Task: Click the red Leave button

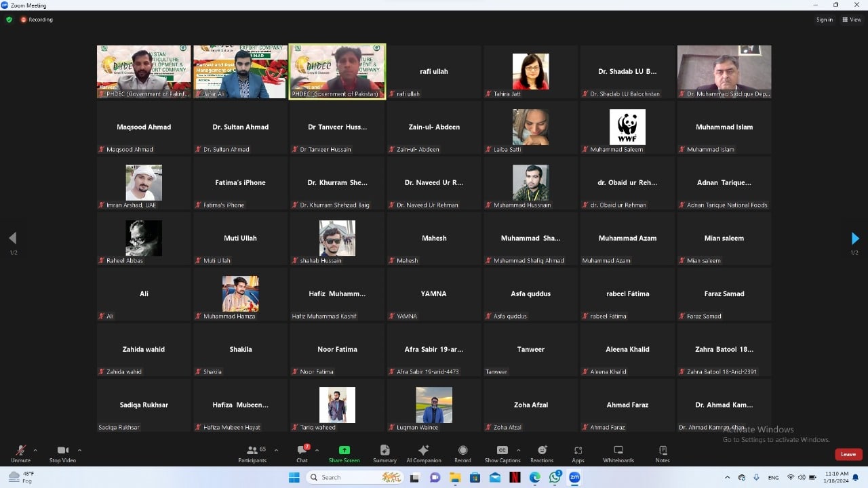Action: pos(848,454)
